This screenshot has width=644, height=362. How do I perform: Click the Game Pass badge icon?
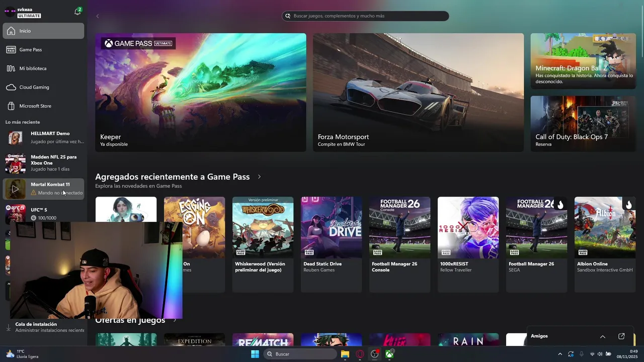(x=11, y=50)
